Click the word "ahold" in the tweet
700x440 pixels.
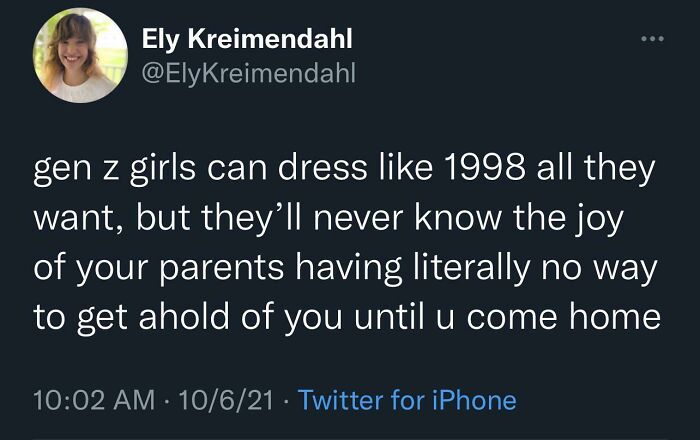(184, 316)
